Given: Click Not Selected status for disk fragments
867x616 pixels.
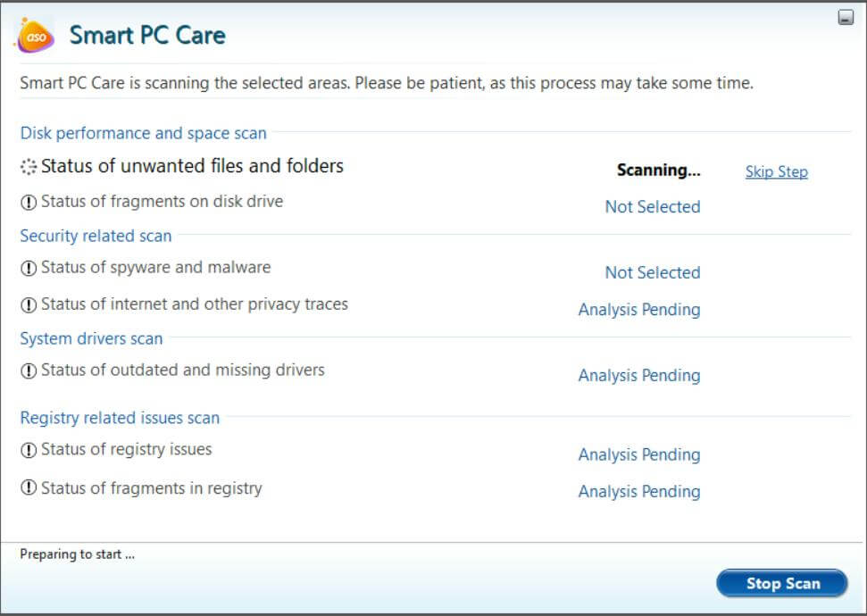Looking at the screenshot, I should (x=652, y=206).
